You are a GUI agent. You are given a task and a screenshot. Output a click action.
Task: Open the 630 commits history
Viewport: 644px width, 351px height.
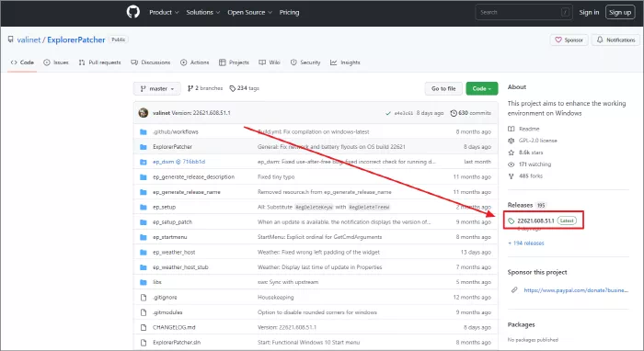coord(471,113)
